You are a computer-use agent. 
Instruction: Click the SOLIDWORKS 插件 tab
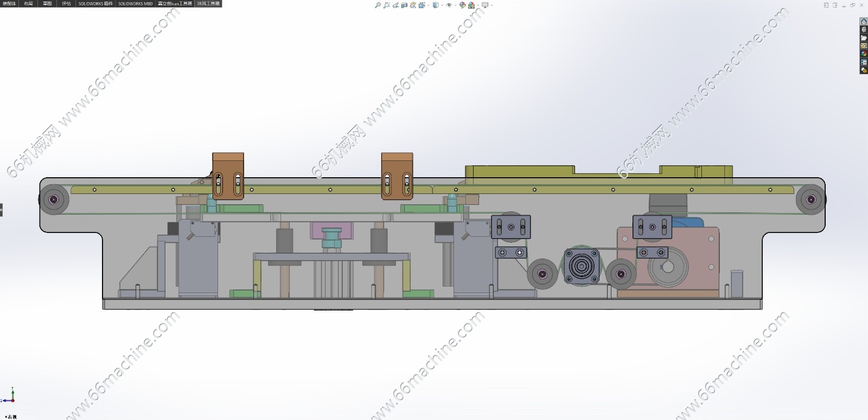95,3
